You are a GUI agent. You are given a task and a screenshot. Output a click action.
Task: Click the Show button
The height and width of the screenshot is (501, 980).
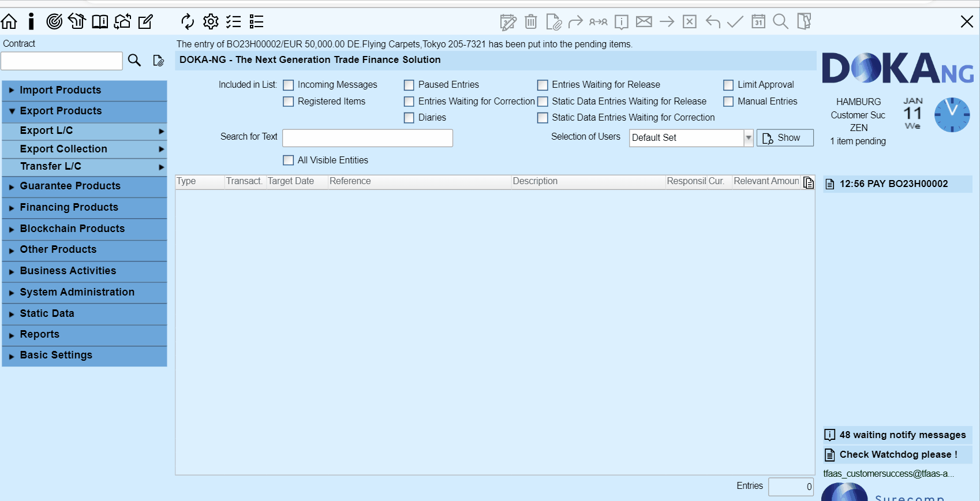(785, 138)
